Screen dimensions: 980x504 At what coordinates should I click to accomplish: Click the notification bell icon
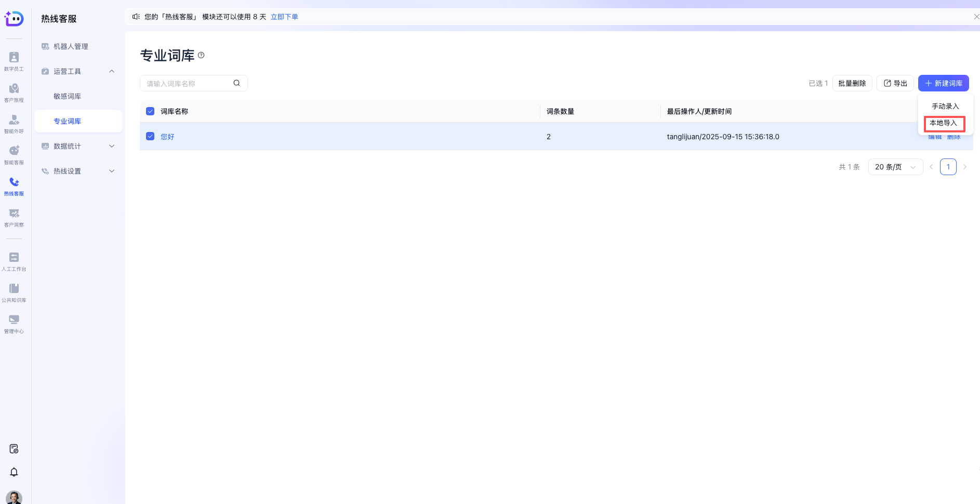14,472
